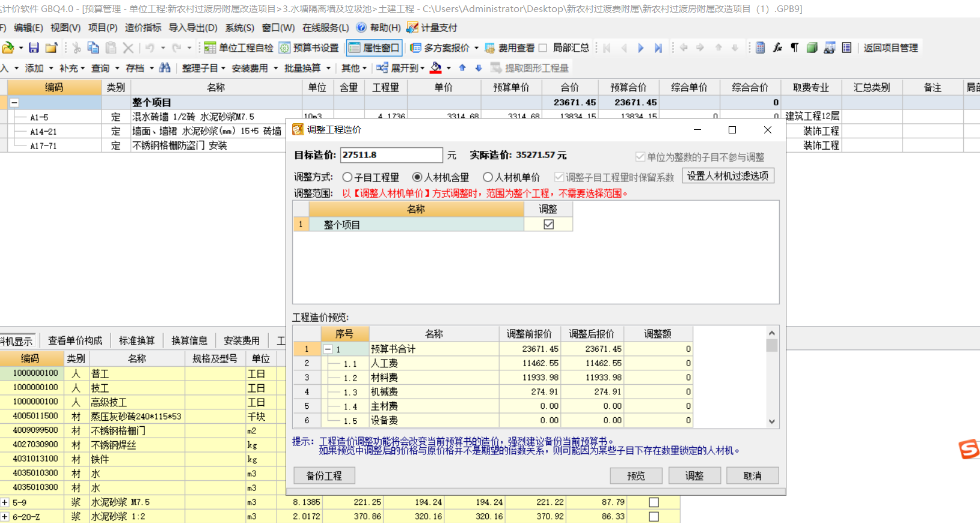Toggle the 属性窗口 property window button
The height and width of the screenshot is (523, 980).
374,47
